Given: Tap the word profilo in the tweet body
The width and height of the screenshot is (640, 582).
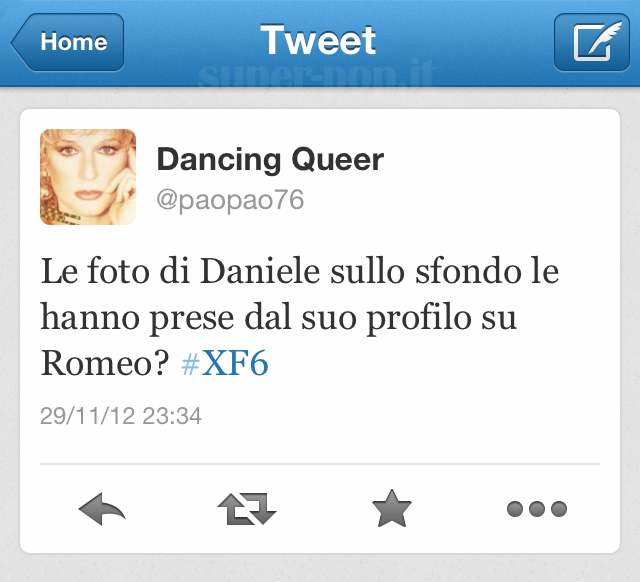Looking at the screenshot, I should click(x=418, y=318).
